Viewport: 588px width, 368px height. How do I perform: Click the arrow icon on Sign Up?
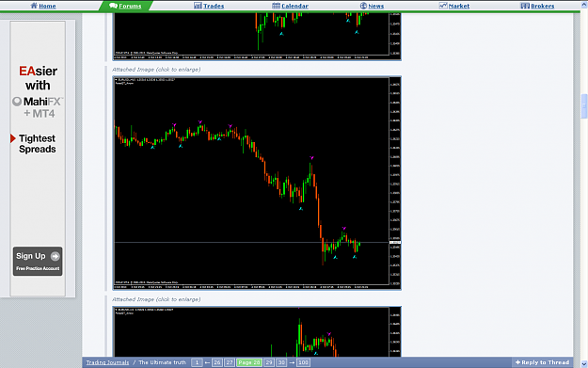coord(56,256)
